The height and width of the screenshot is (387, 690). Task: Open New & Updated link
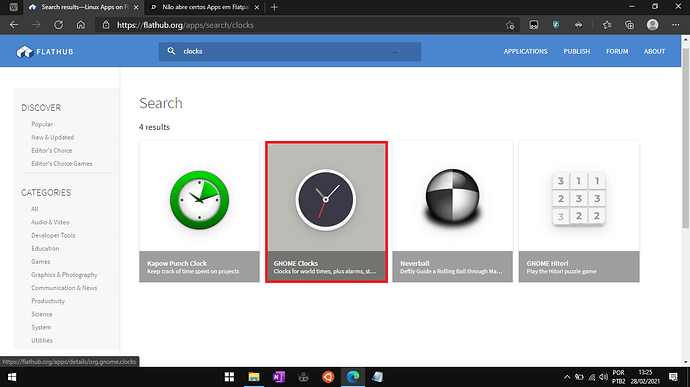(52, 137)
